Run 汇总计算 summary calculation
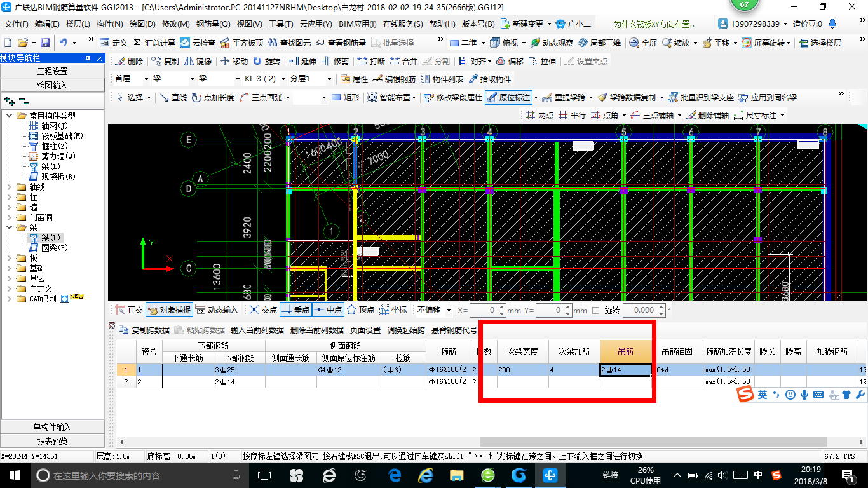868x488 pixels. (x=154, y=43)
